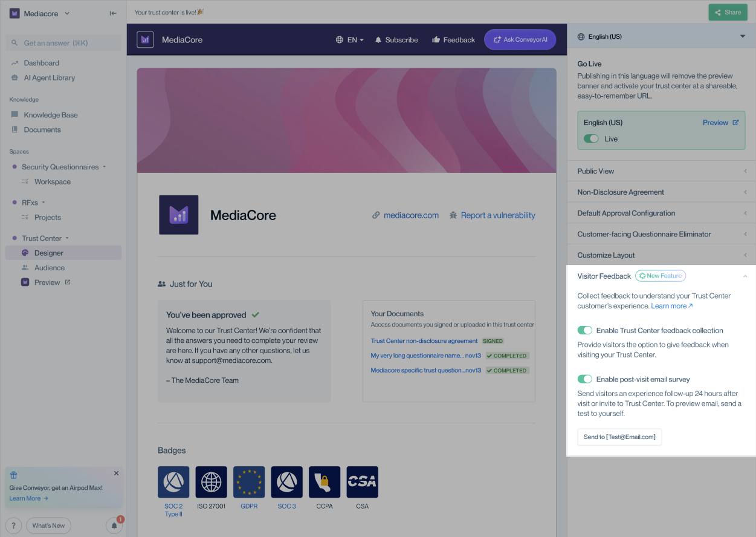Open Trust Center non-disclosure agreement document
756x537 pixels.
click(x=424, y=341)
